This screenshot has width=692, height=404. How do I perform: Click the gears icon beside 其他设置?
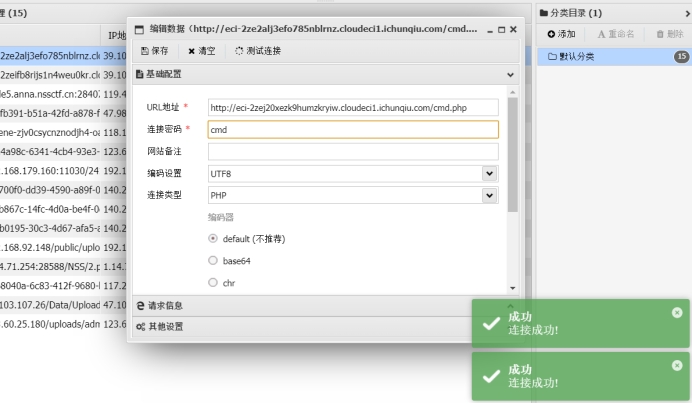pos(140,327)
